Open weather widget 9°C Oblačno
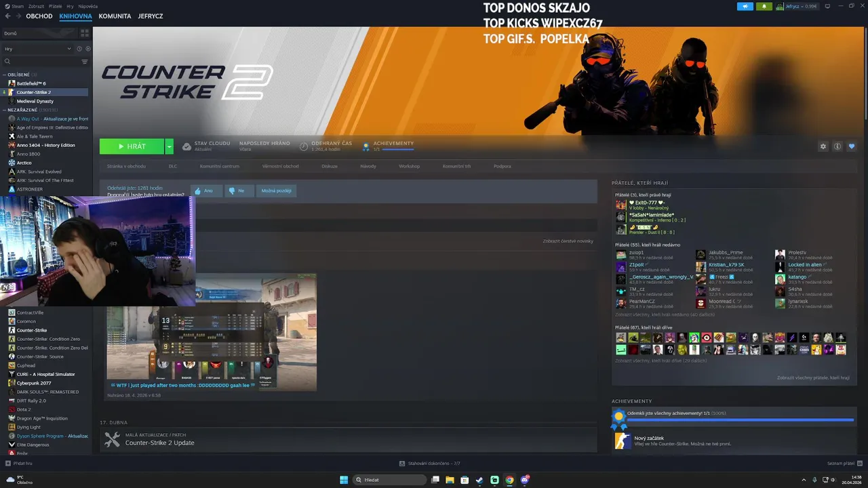This screenshot has height=488, width=868. [x=19, y=480]
